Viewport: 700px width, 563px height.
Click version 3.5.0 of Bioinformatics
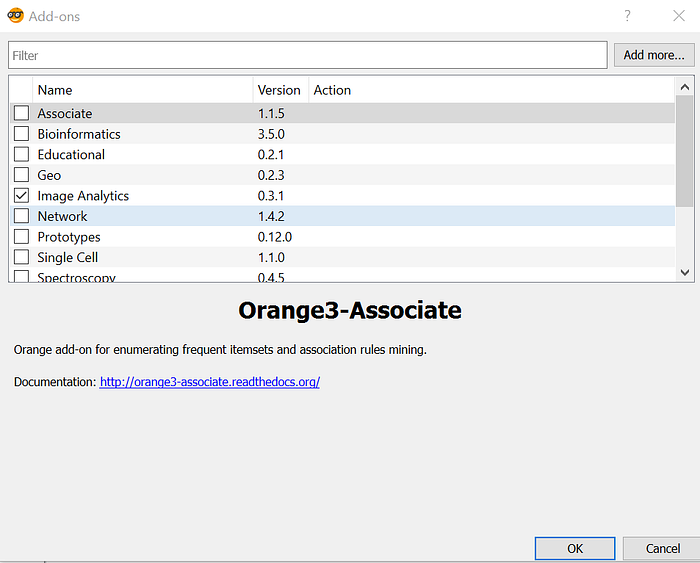271,134
